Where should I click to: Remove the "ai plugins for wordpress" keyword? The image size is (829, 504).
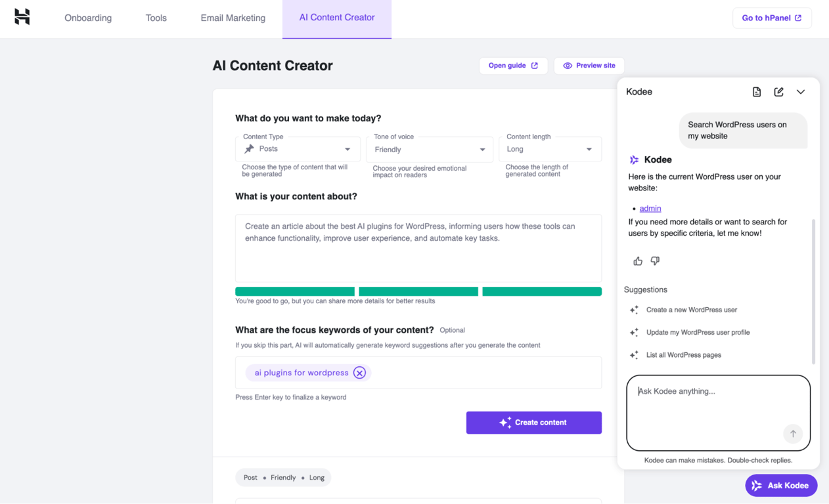click(x=359, y=372)
